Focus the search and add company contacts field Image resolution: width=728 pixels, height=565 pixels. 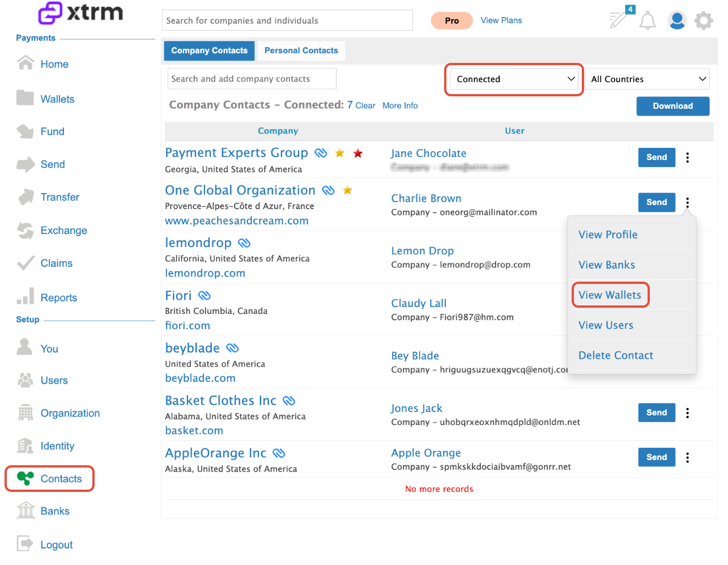pos(252,79)
